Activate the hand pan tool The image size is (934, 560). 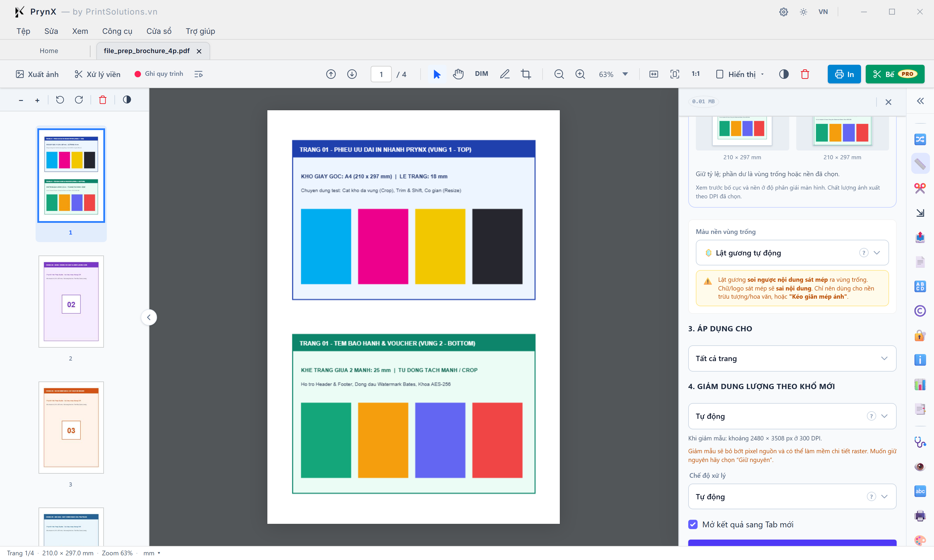coord(458,74)
